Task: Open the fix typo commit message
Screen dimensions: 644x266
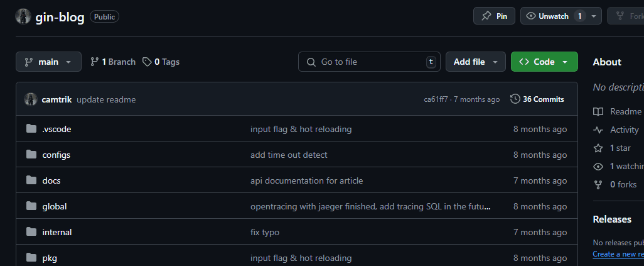Action: click(265, 232)
